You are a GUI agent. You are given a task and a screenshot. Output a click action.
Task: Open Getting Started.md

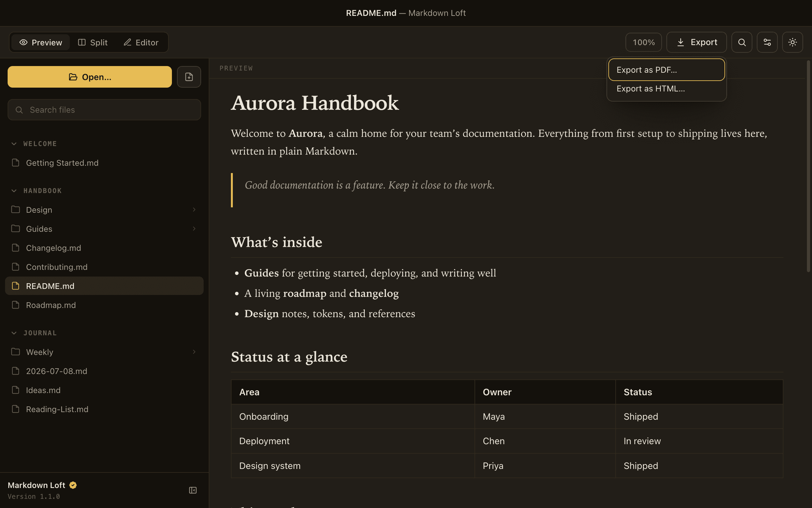[x=104, y=163]
